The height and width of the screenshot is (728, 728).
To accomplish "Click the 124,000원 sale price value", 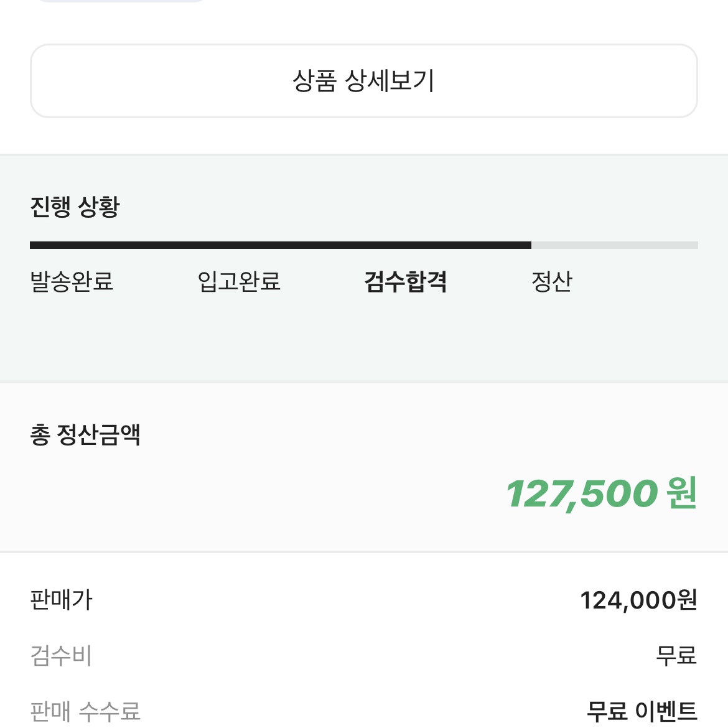I will tap(638, 600).
